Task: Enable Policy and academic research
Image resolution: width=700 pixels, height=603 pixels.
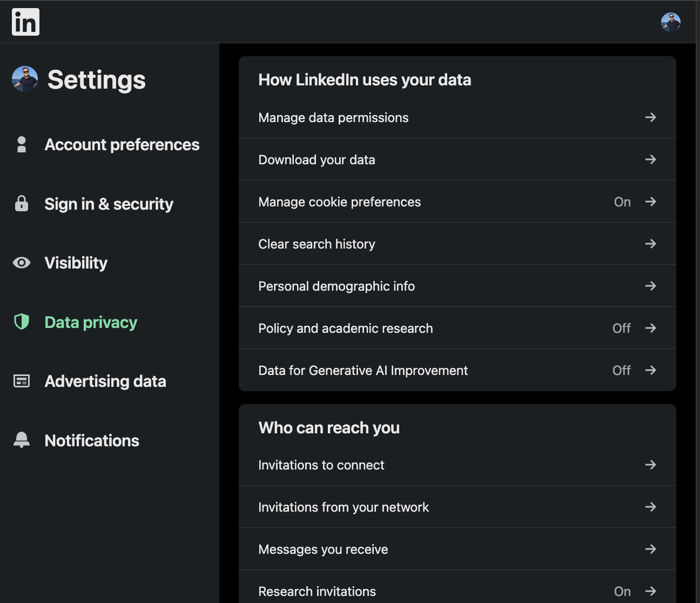Action: click(621, 328)
